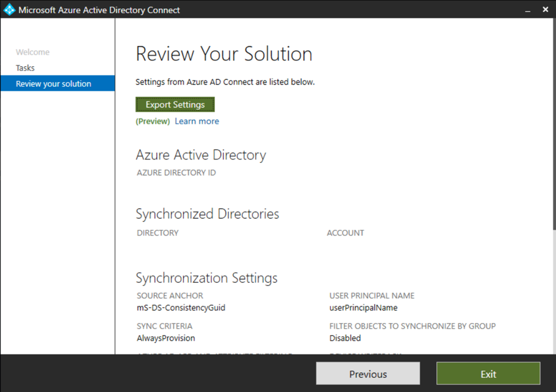
Task: Click the Synchronization Settings section heading
Action: point(206,278)
